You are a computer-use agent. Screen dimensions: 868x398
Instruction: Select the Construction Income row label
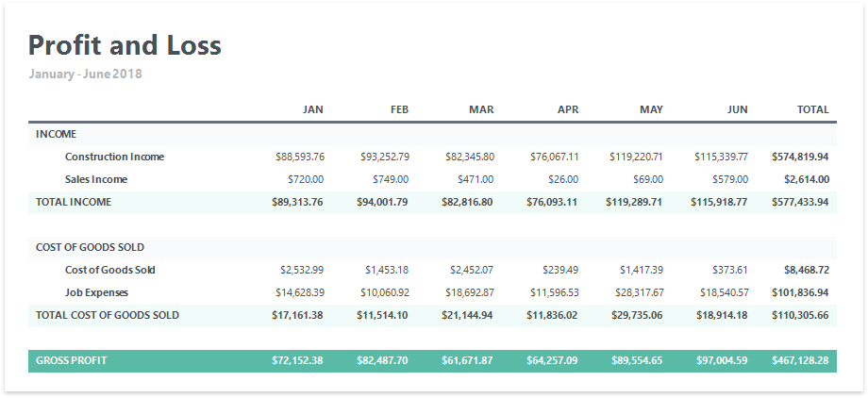[x=114, y=157]
